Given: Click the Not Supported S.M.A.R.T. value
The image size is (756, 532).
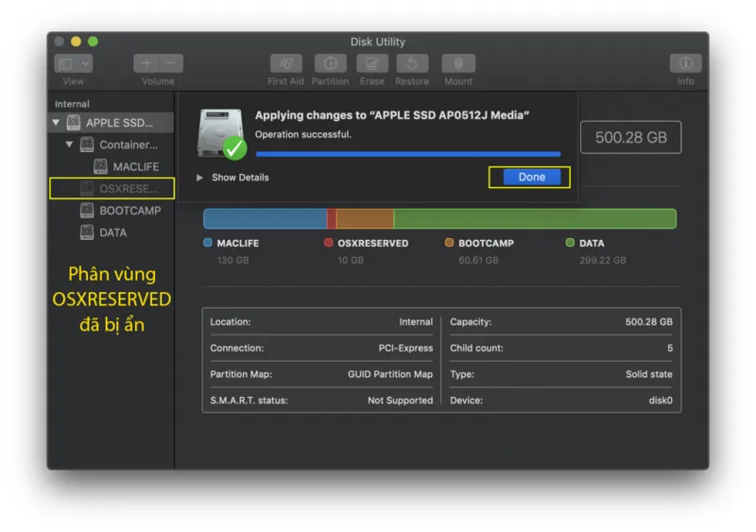Looking at the screenshot, I should click(x=400, y=401).
